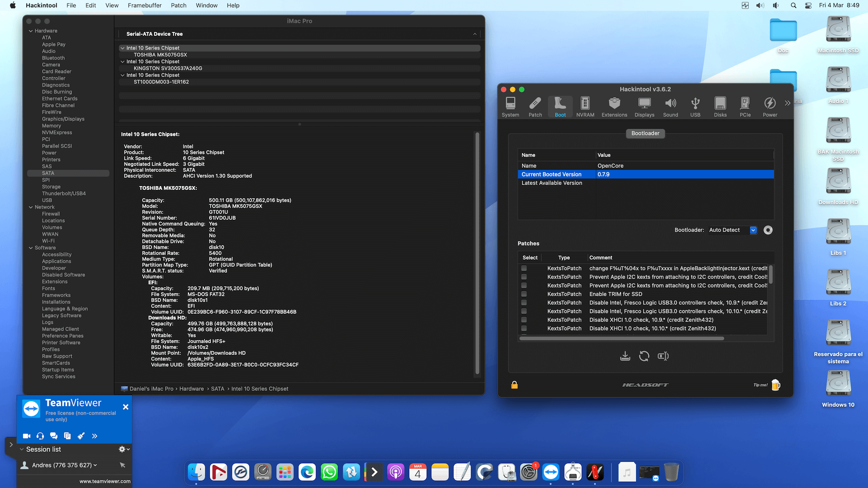Click the download patches icon below Patches table
This screenshot has height=488, width=868.
tap(625, 356)
